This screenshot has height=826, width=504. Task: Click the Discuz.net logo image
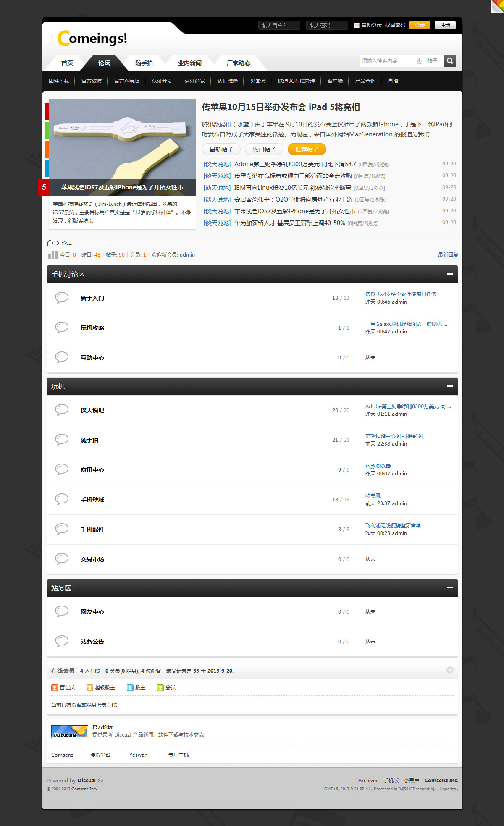[x=70, y=732]
